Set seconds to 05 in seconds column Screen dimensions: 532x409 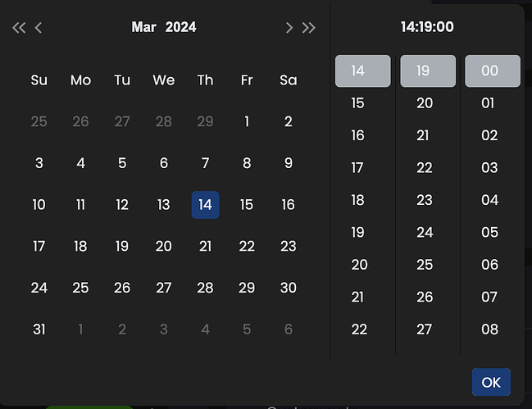[x=489, y=233]
